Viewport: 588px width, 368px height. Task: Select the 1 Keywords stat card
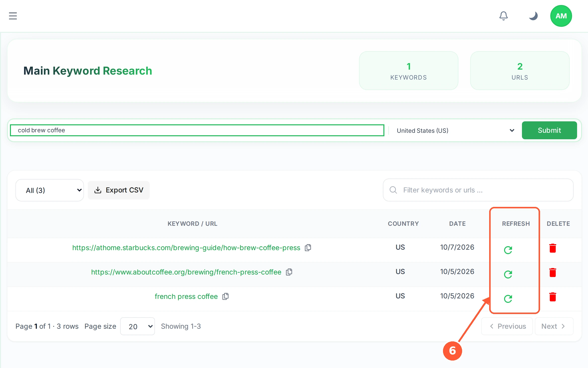tap(408, 71)
